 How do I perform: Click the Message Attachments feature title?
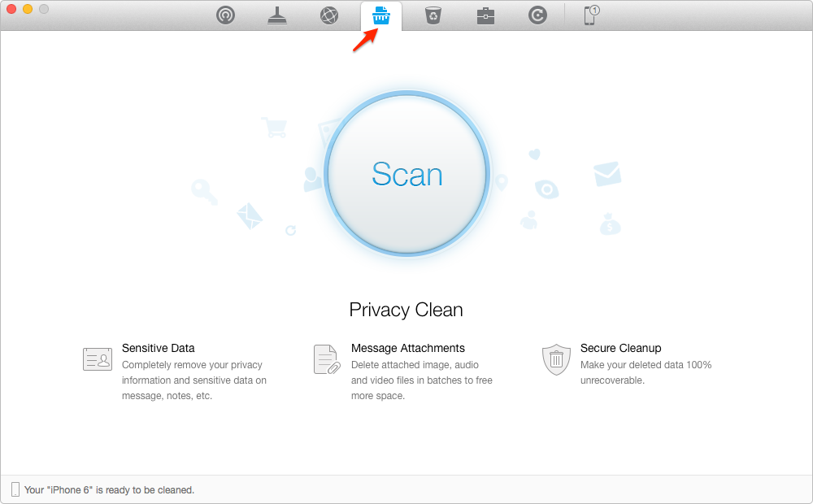[407, 348]
